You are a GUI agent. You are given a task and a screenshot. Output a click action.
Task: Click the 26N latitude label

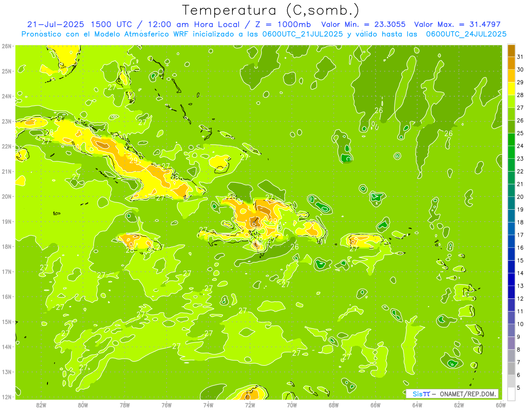tap(6, 46)
